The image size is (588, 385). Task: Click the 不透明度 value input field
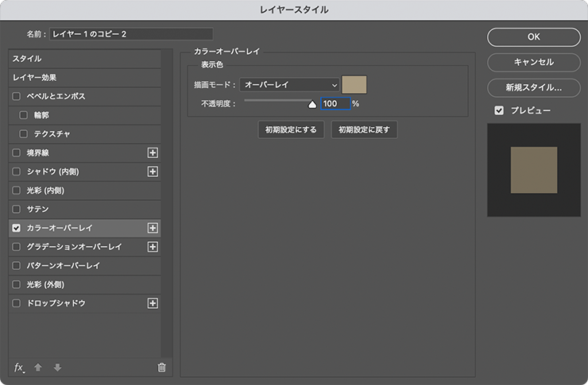(335, 104)
